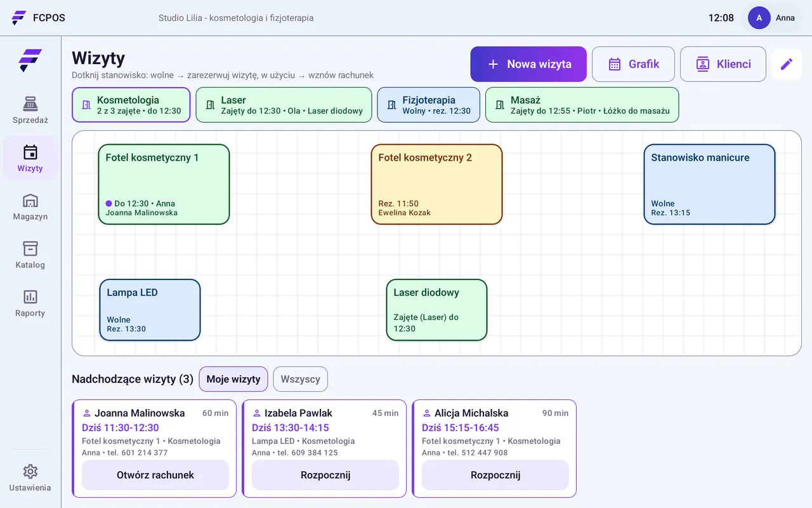This screenshot has height=508, width=812.
Task: Select the Fizjoterapia room tab
Action: [428, 105]
